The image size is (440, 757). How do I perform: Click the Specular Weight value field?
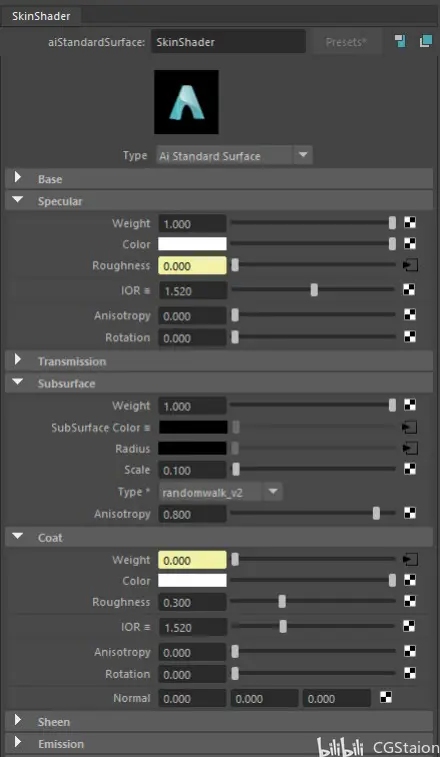pos(192,224)
